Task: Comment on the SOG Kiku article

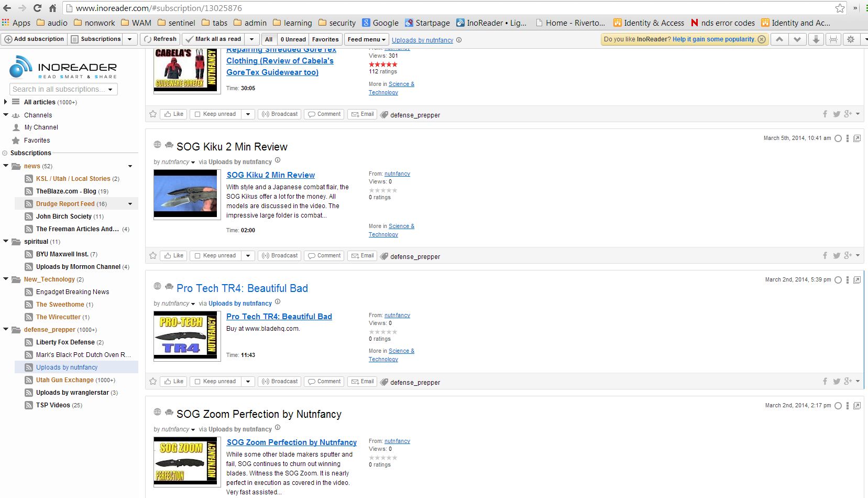Action: (324, 255)
